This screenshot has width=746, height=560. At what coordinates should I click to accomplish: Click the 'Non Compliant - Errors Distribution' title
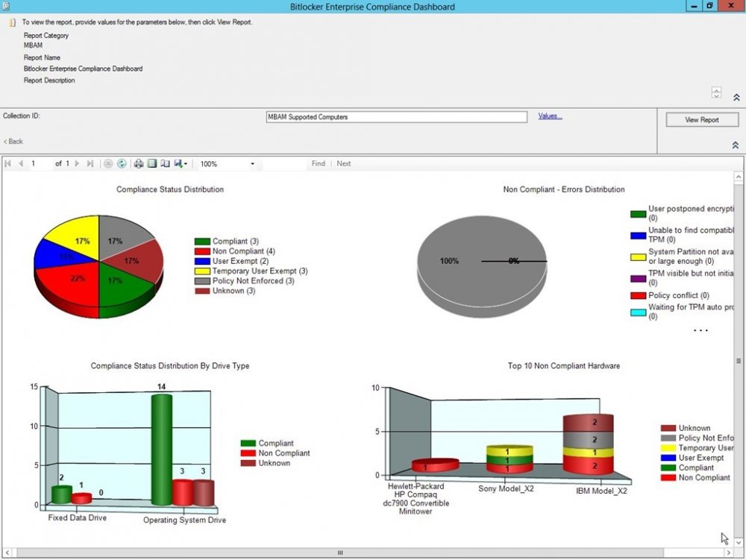click(x=564, y=189)
